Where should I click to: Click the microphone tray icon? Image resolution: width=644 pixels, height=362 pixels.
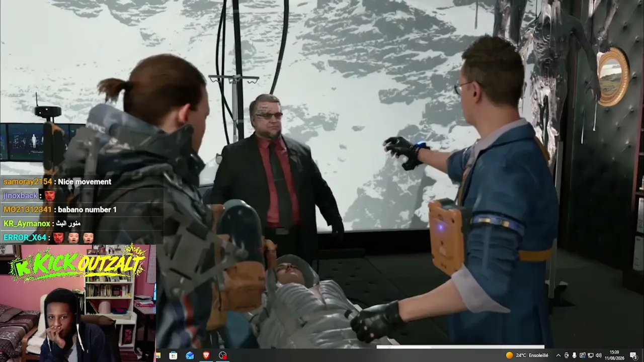tap(574, 355)
